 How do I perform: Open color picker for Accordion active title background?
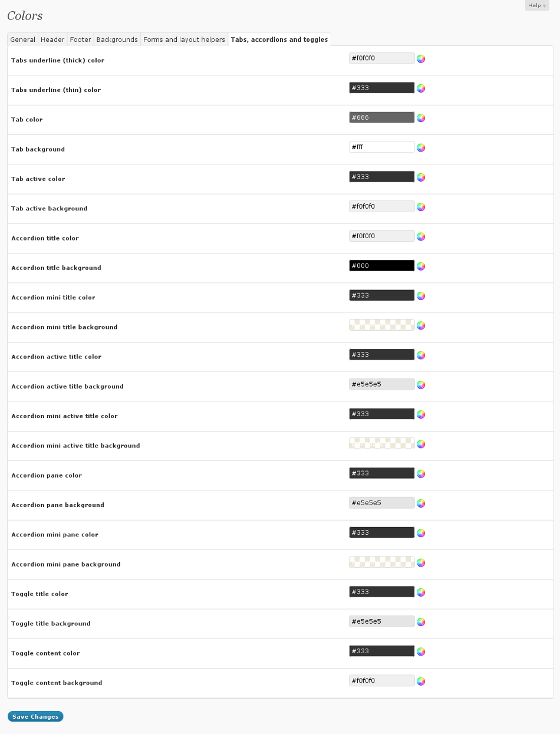[x=421, y=385]
